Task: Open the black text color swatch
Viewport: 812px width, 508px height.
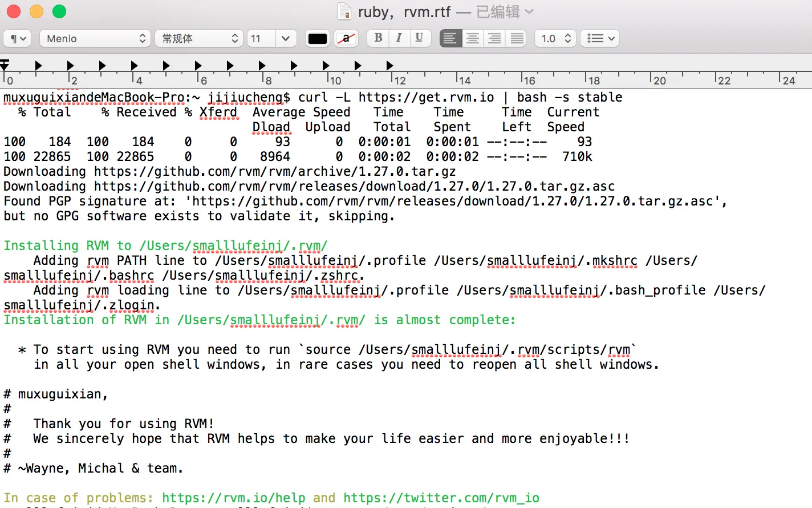Action: 317,38
